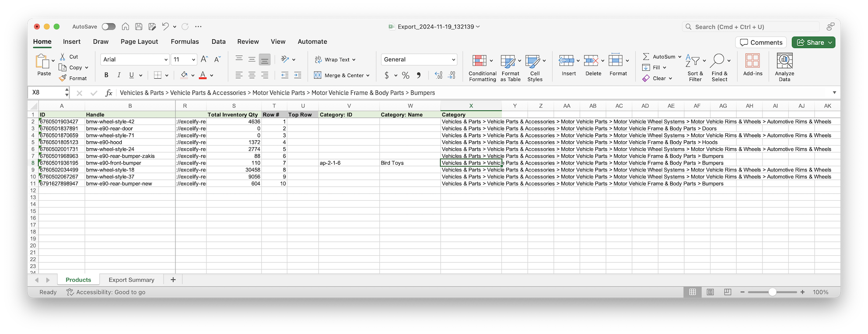The width and height of the screenshot is (868, 334).
Task: Click the Percent Style icon
Action: point(406,75)
